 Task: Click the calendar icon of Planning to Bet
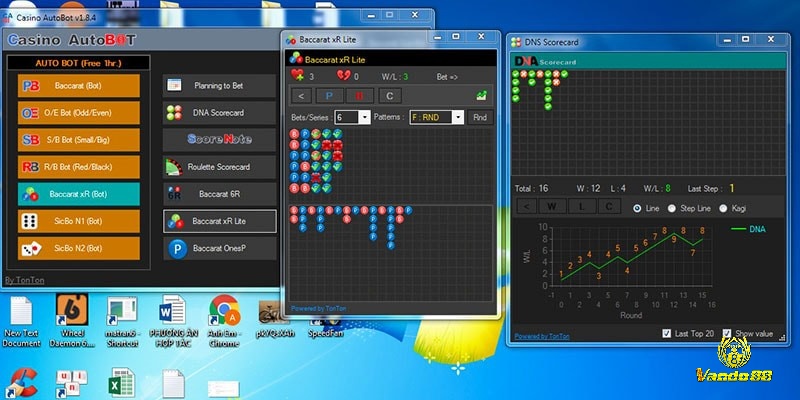coord(174,85)
